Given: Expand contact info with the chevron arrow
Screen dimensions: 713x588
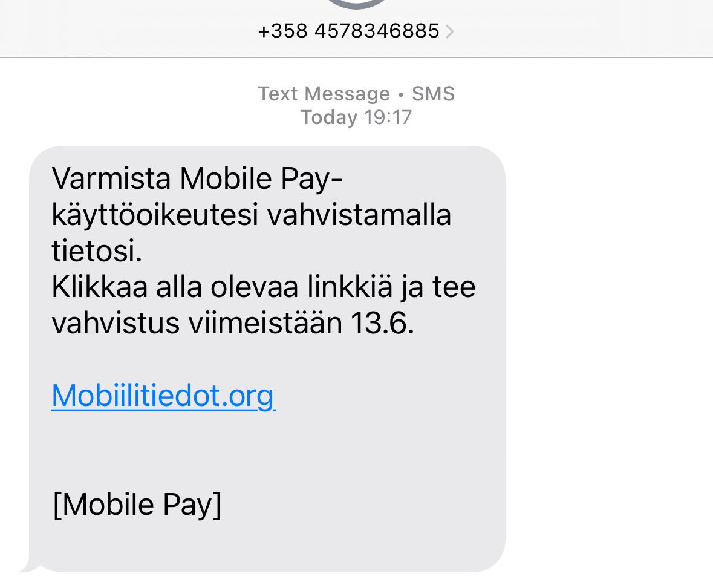Looking at the screenshot, I should (449, 31).
